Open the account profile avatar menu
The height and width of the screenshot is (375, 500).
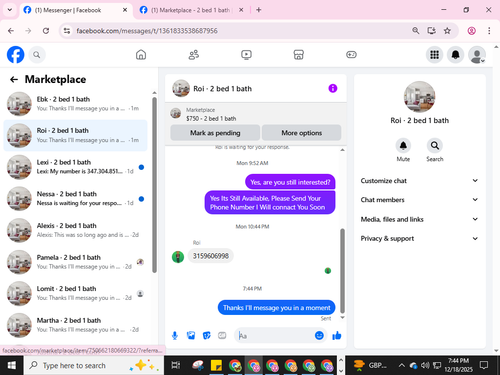click(477, 55)
